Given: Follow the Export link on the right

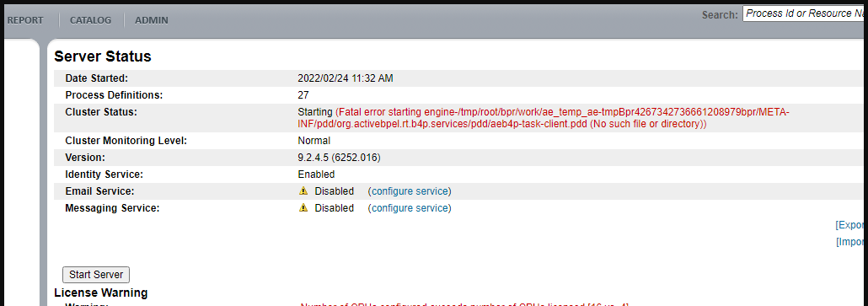Looking at the screenshot, I should 851,225.
